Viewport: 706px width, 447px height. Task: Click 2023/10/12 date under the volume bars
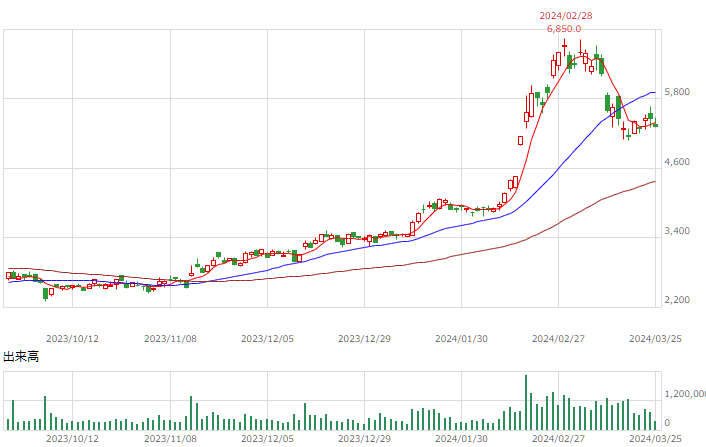pos(72,438)
